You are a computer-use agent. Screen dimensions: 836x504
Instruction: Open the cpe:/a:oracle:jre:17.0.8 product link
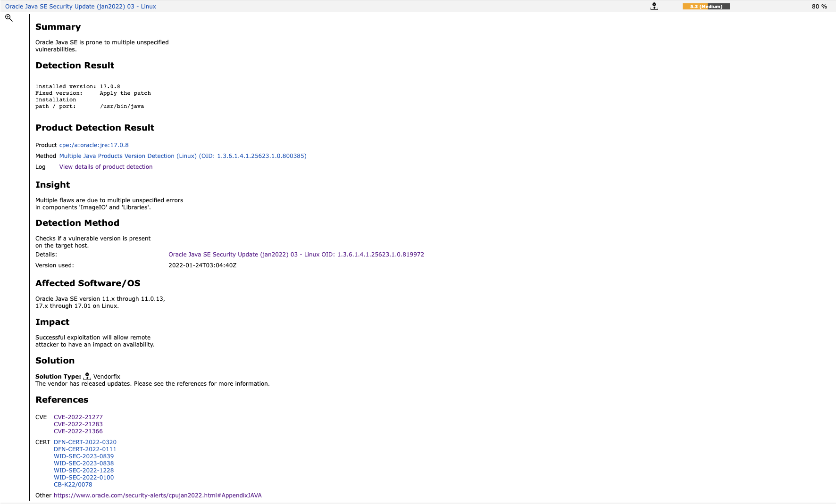coord(94,145)
